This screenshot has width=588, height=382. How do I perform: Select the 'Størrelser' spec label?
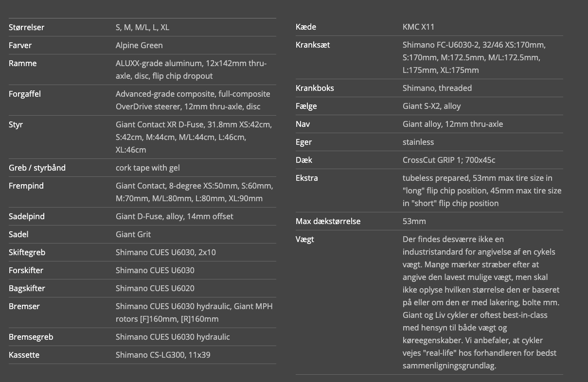(x=26, y=27)
